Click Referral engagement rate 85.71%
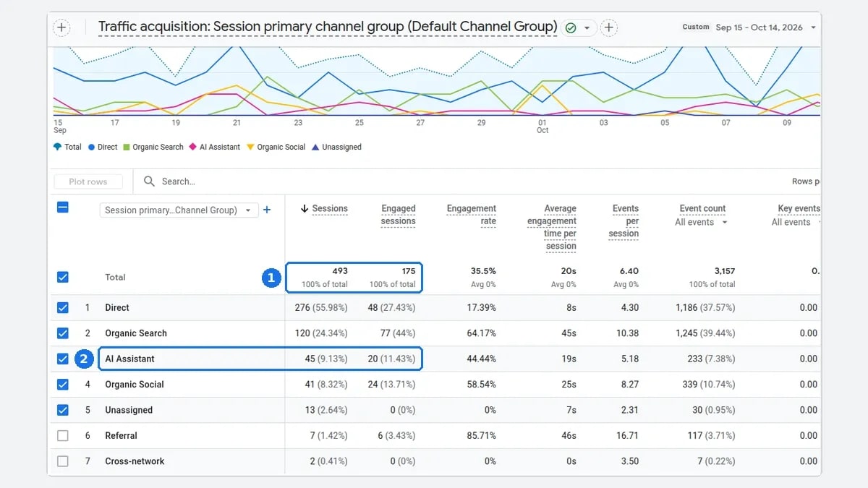This screenshot has height=488, width=868. click(482, 436)
